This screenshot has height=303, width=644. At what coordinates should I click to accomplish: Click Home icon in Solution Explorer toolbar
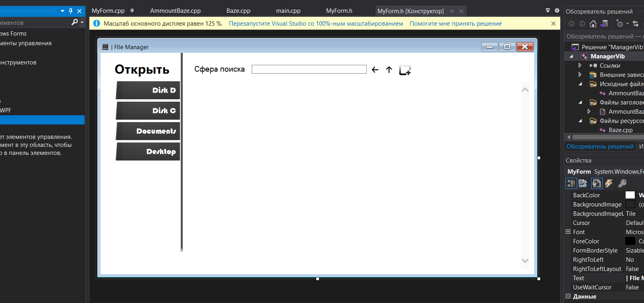(x=593, y=24)
